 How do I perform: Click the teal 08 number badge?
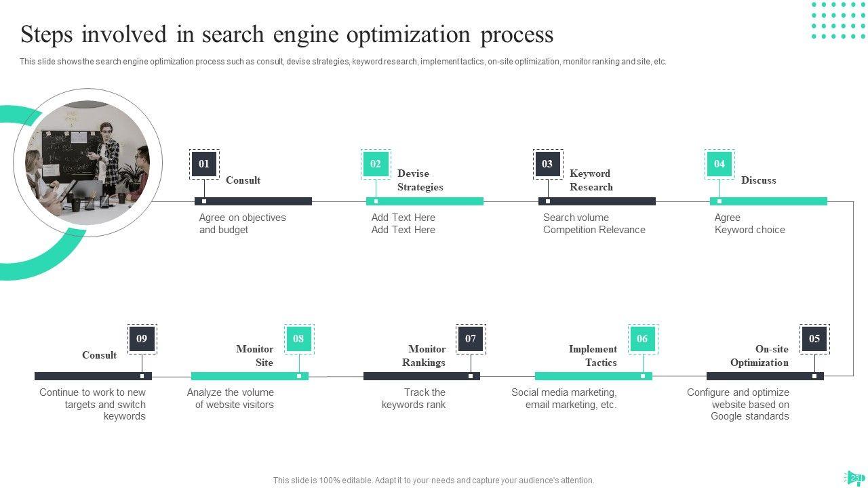pyautogui.click(x=298, y=339)
